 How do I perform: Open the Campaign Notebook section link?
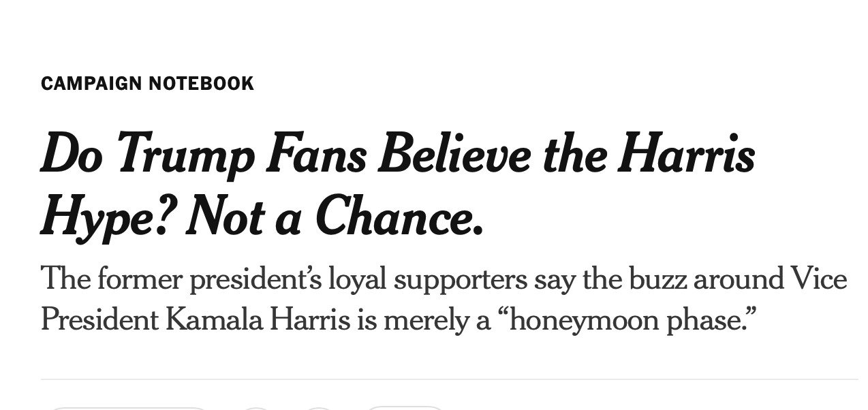[147, 83]
